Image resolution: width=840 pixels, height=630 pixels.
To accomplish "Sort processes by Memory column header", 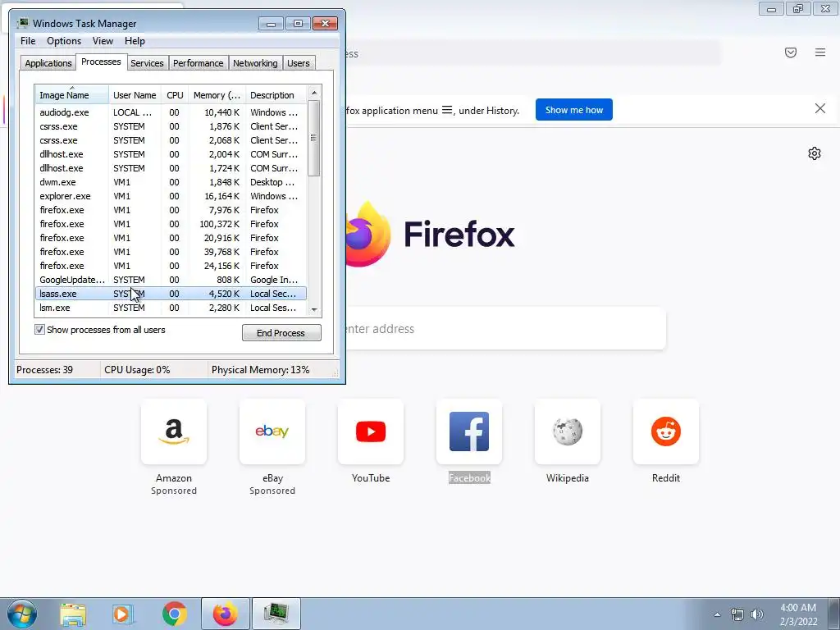I will click(217, 95).
